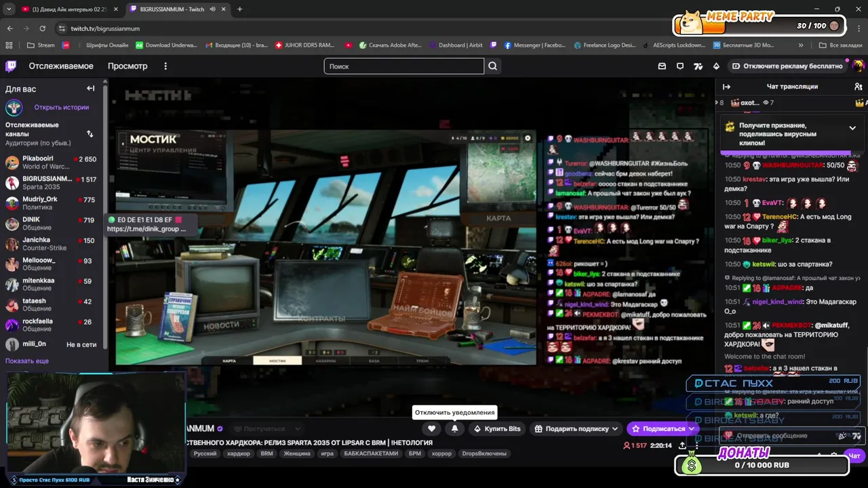This screenshot has width=868, height=488.
Task: Open Pikabooirl channel in sidebar
Action: pos(52,162)
